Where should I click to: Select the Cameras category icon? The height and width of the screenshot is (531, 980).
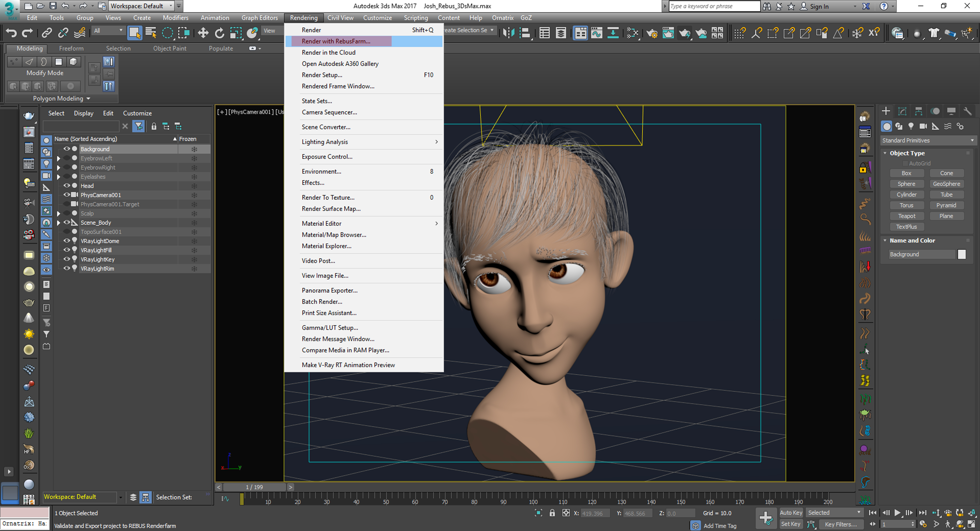tap(923, 126)
